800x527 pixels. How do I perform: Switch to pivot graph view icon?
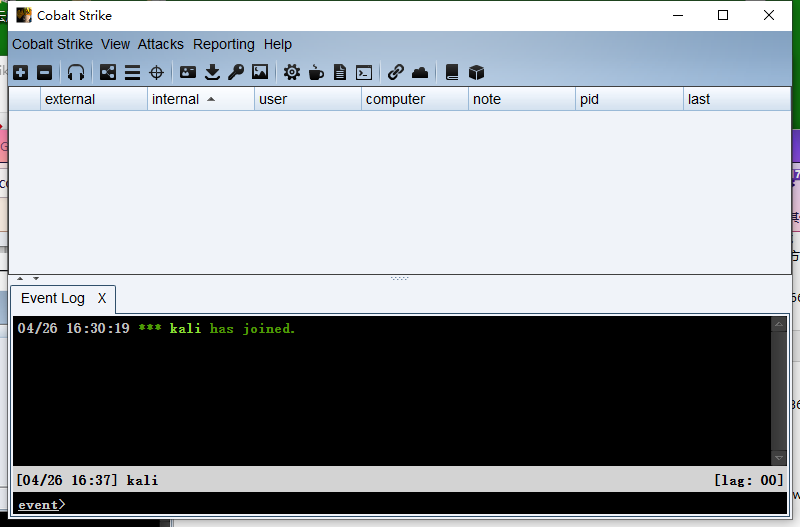point(108,72)
